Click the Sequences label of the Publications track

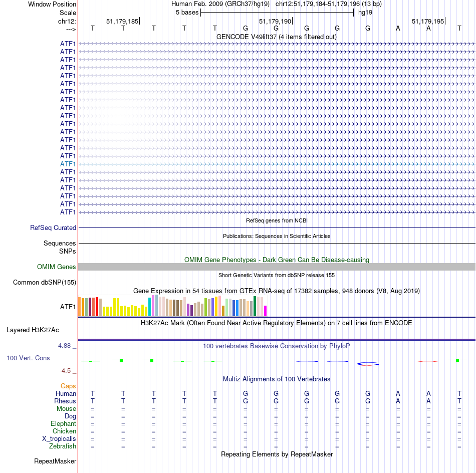[x=60, y=243]
